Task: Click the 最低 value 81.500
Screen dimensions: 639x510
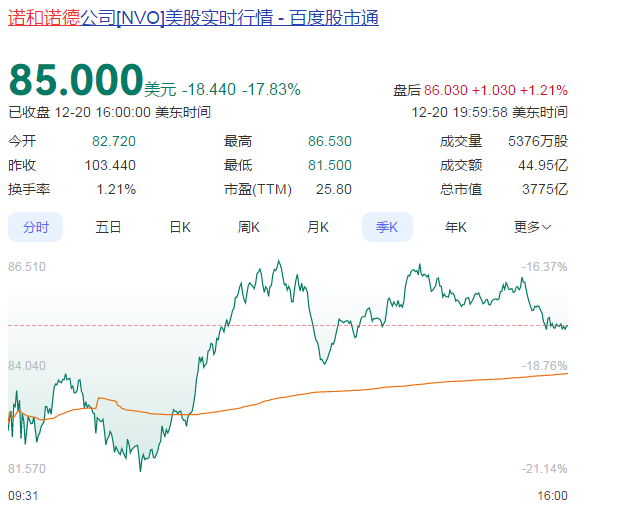Action: coord(330,165)
